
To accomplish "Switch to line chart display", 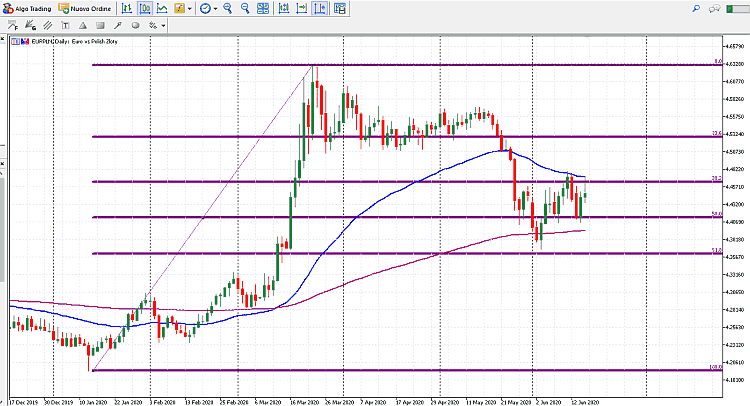I will pyautogui.click(x=162, y=8).
